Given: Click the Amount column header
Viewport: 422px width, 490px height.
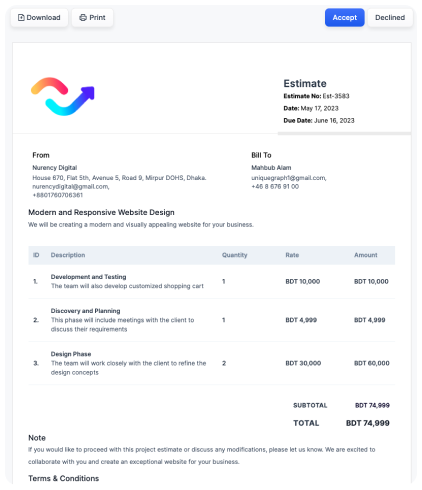Looking at the screenshot, I should click(366, 255).
